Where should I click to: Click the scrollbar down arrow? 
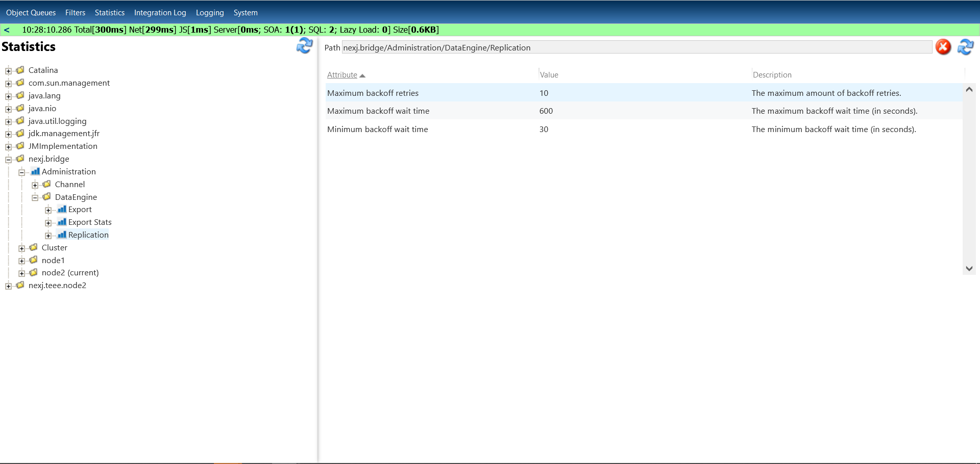point(969,268)
